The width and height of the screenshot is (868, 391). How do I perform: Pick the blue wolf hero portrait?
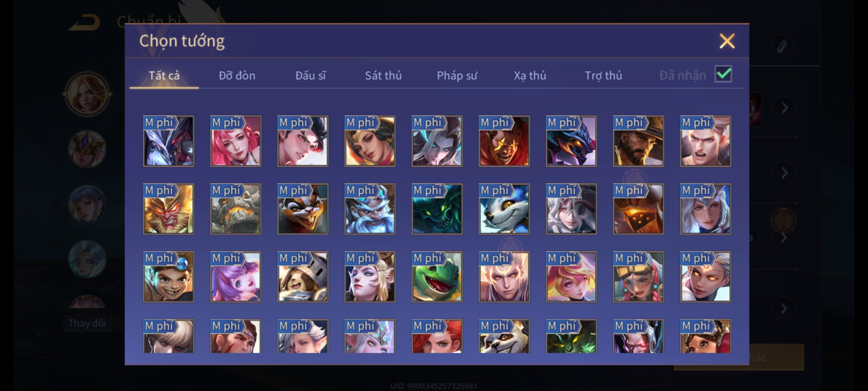click(x=504, y=209)
